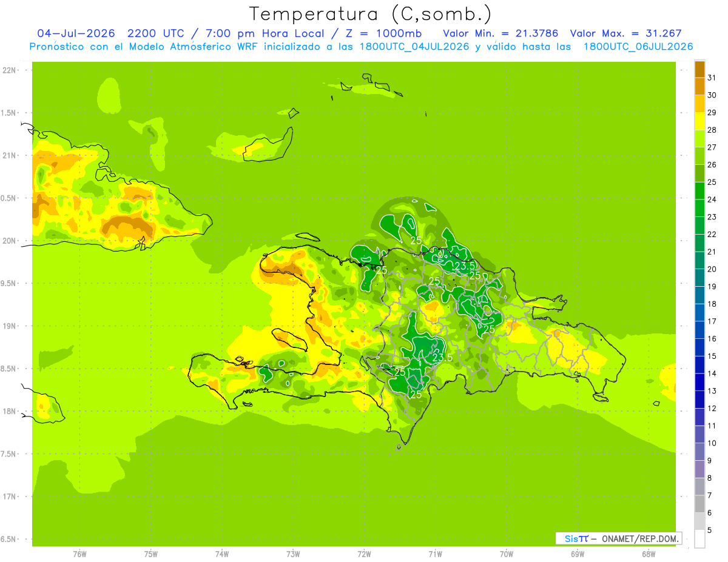Image resolution: width=728 pixels, height=562 pixels.
Task: Click the '1800UTC_06JUL2026' valid-until time
Action: click(x=638, y=46)
